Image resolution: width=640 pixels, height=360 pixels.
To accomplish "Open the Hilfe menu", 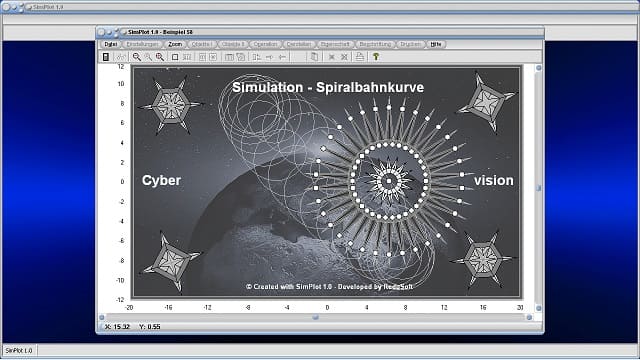I will (x=436, y=44).
